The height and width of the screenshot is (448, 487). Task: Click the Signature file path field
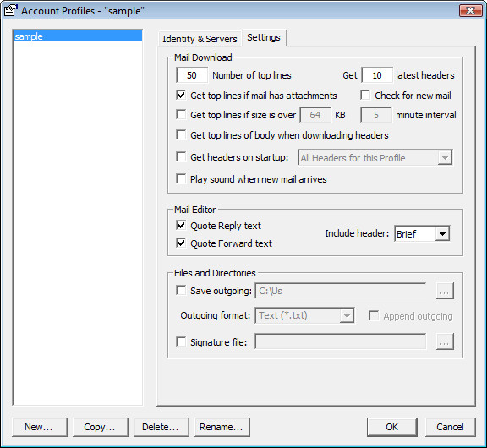(x=341, y=341)
